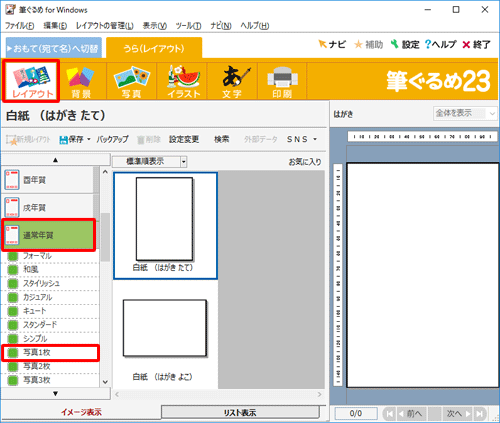Click 検索 search button
Viewport: 500px width, 423px height.
click(x=222, y=139)
